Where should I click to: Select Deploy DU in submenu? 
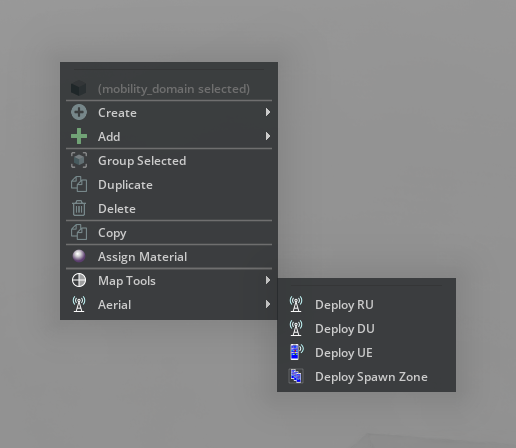[366, 329]
